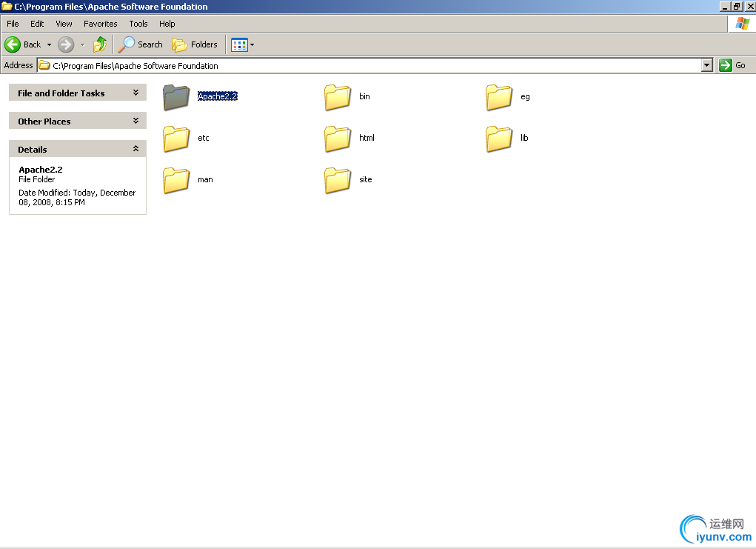The height and width of the screenshot is (549, 756).
Task: Select the etc folder icon
Action: [x=176, y=139]
